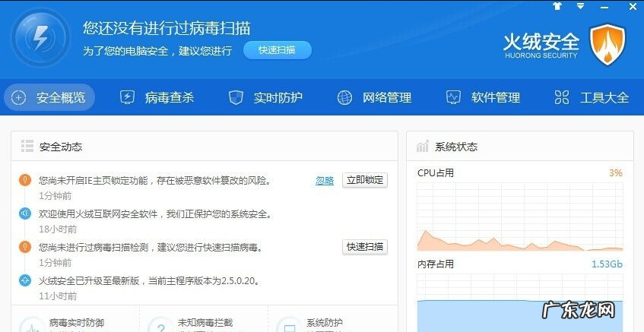
Task: Click the memory 1.53Gb value
Action: 607,264
